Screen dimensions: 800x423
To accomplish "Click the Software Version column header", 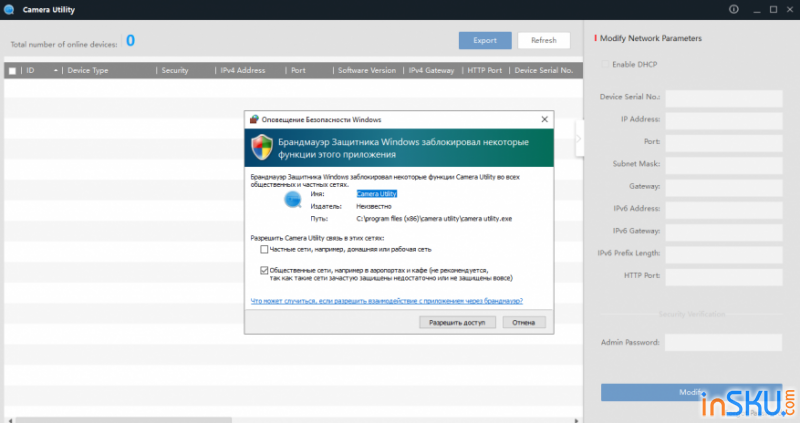I will (367, 70).
